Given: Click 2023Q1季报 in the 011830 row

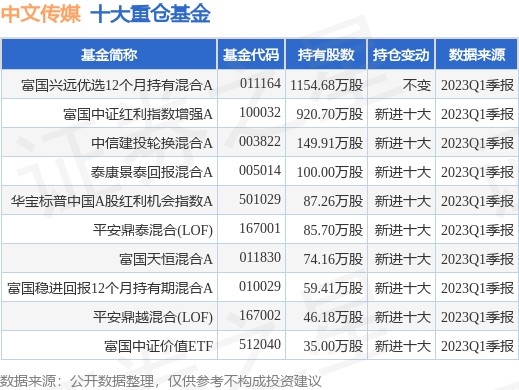Looking at the screenshot, I should tap(477, 259).
